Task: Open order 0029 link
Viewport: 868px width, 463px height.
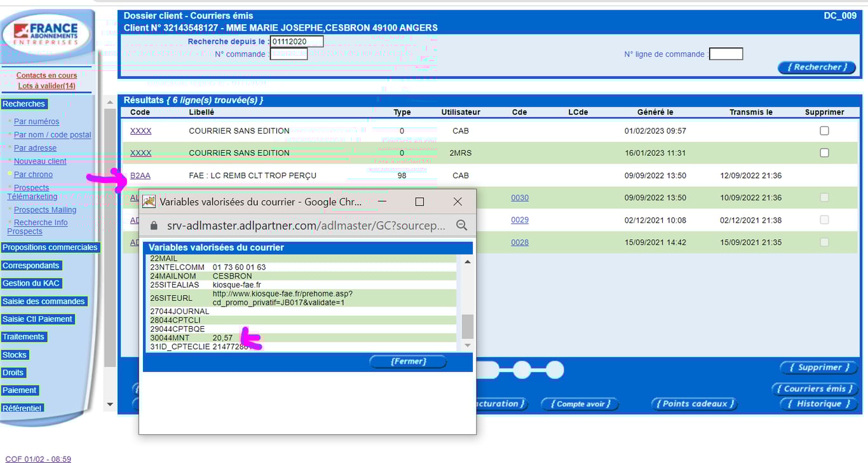Action: 520,220
